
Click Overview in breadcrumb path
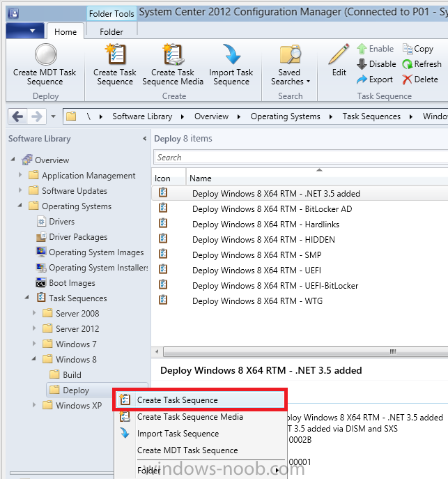212,116
